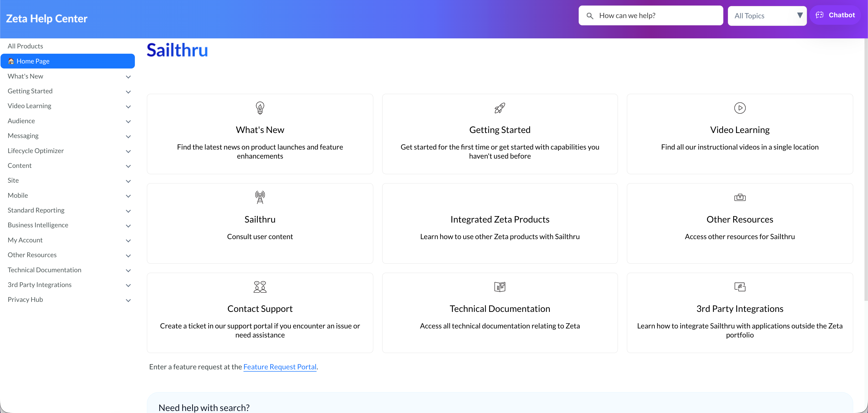Expand the Standard Reporting chevron
Viewport: 868px width, 413px height.
[x=128, y=211]
